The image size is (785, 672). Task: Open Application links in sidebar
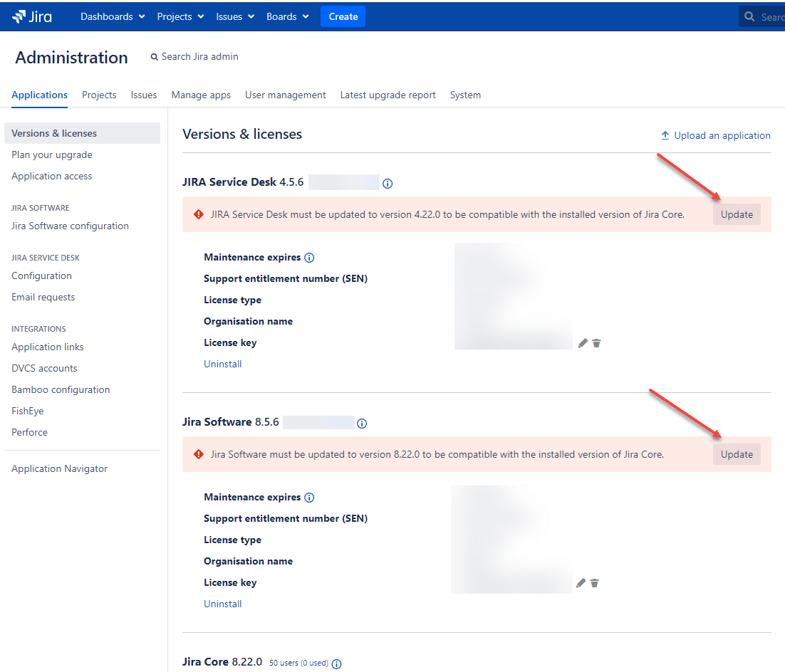coord(48,347)
